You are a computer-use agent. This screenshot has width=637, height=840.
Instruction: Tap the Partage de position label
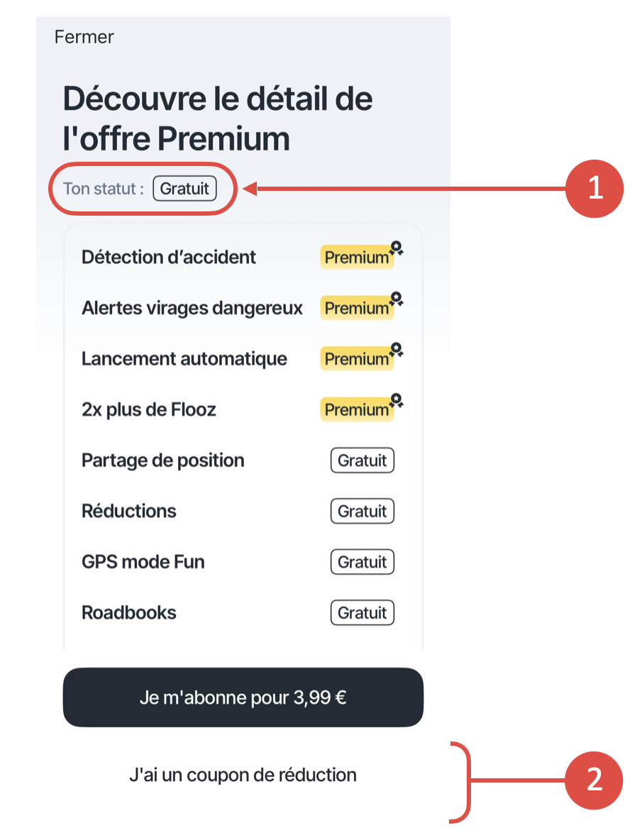tap(163, 460)
